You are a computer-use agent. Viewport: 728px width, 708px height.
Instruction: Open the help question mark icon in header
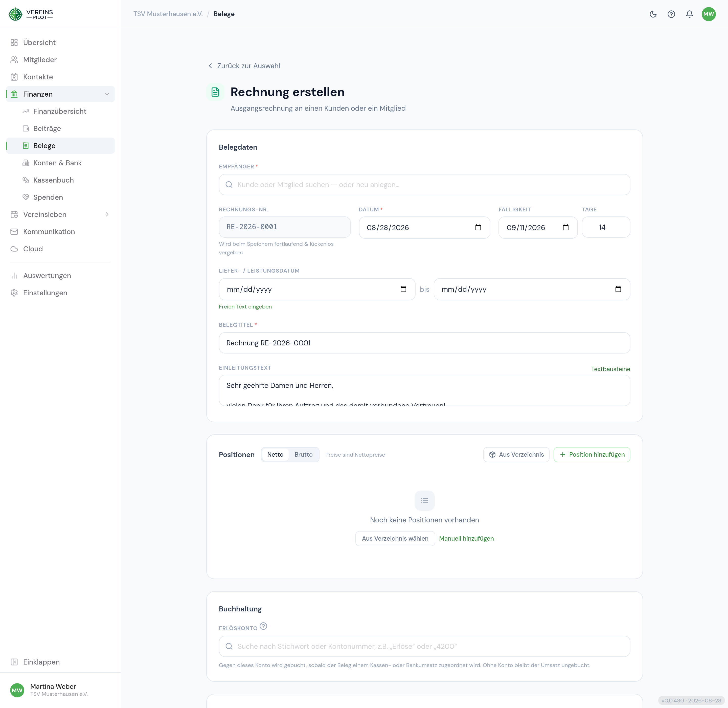pyautogui.click(x=671, y=14)
